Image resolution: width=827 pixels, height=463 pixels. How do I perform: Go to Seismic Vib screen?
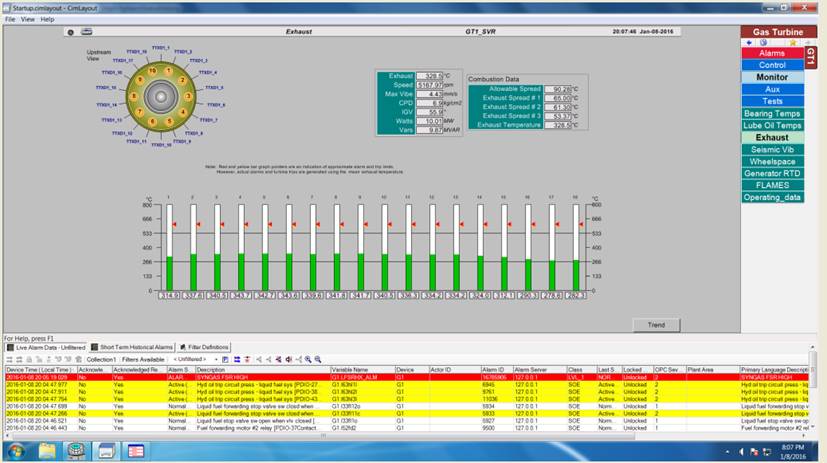point(772,150)
